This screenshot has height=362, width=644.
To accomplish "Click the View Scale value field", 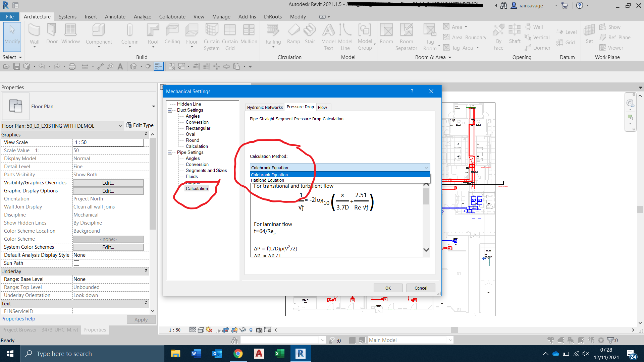I will (x=108, y=142).
